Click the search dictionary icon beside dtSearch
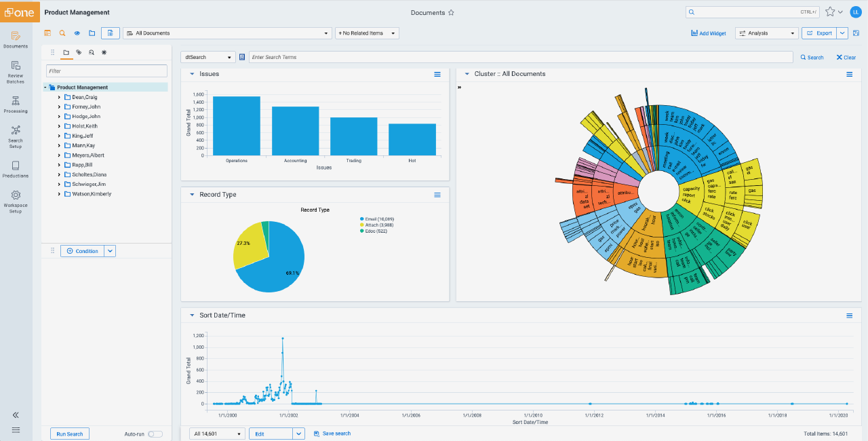 coord(242,57)
